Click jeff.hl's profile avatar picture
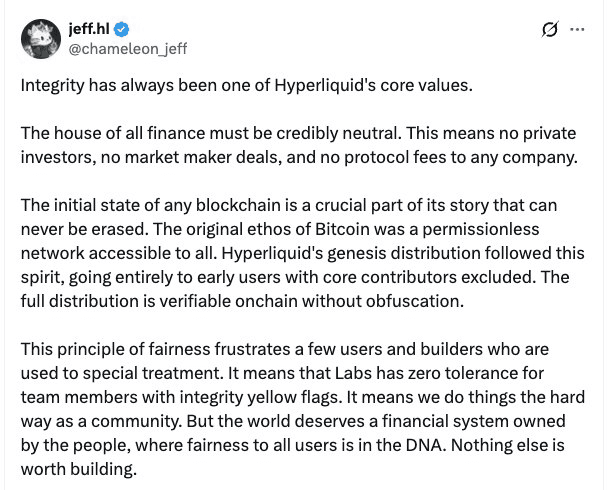Screen dimensions: 610x490 point(40,38)
